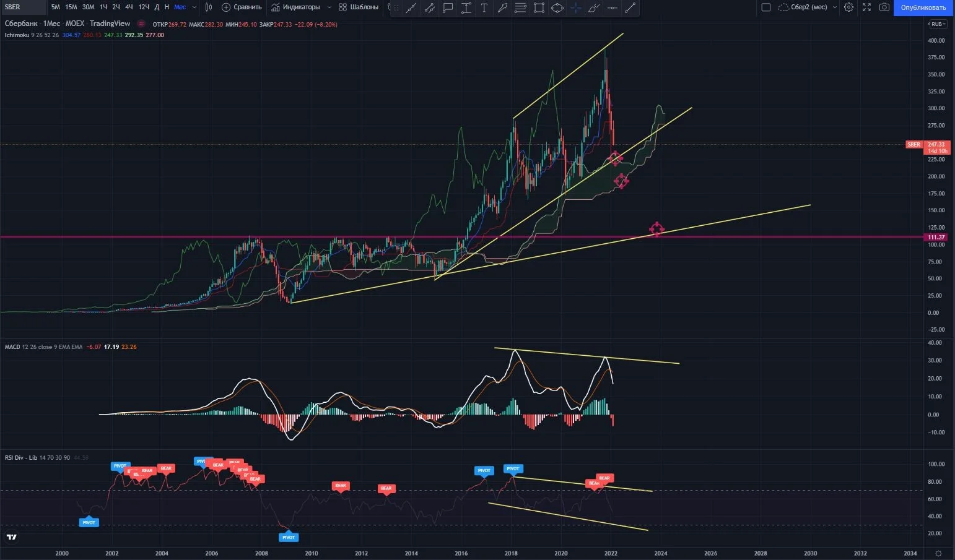Click the SBER 247.33 current price label

[x=928, y=147]
